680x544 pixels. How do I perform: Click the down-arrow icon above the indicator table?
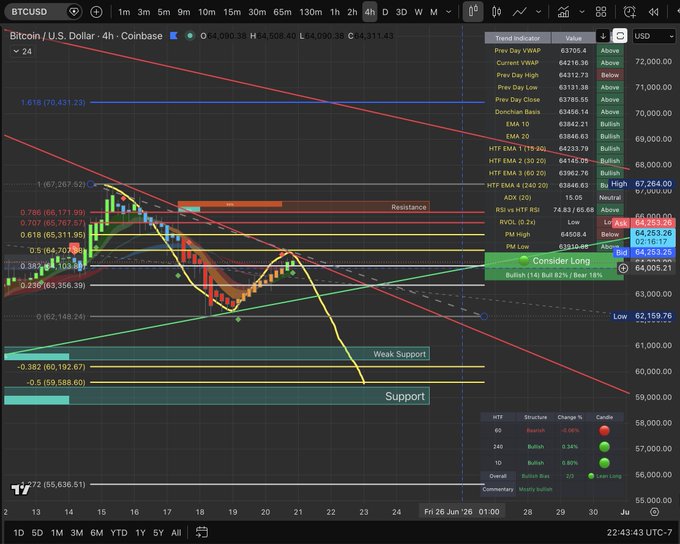point(603,36)
